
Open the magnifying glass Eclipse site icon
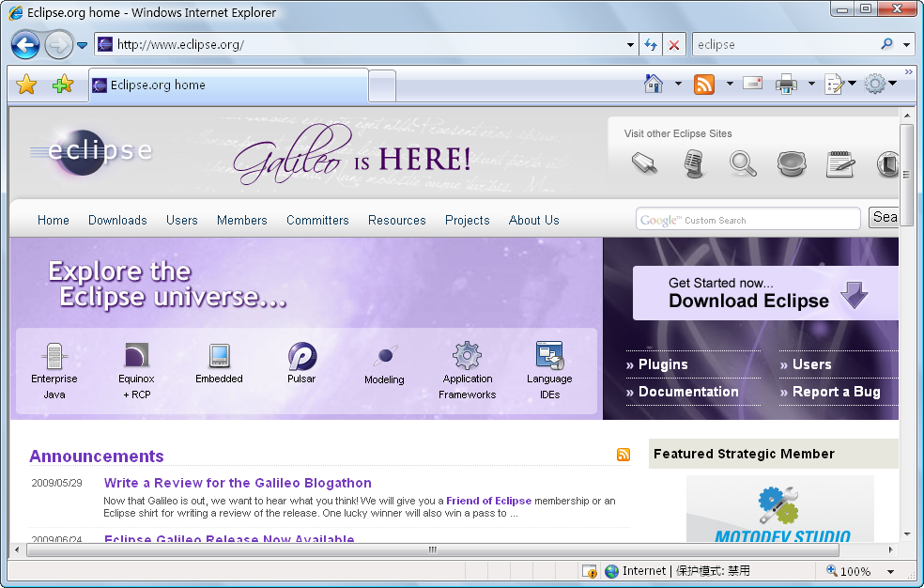743,163
